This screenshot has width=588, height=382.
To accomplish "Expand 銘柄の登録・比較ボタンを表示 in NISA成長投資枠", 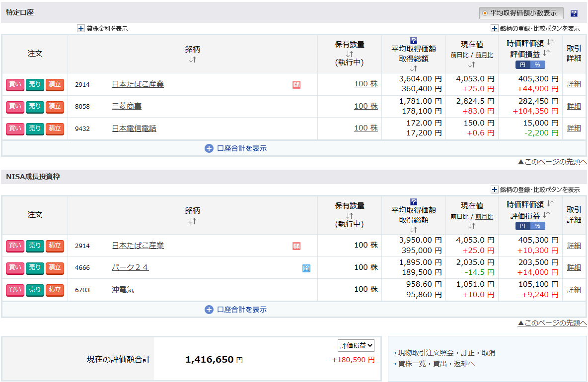I will click(x=495, y=190).
